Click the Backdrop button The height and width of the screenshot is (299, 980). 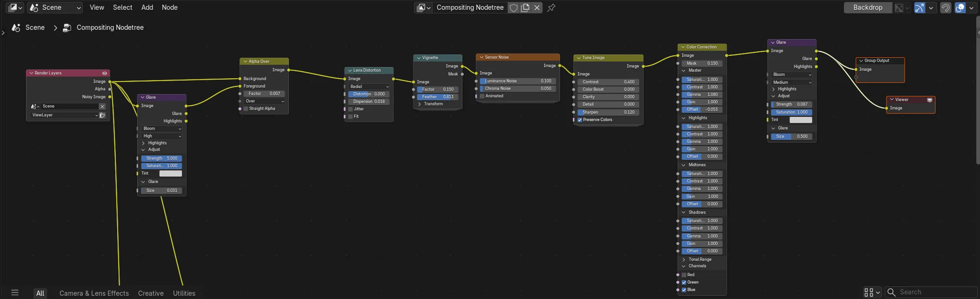868,7
